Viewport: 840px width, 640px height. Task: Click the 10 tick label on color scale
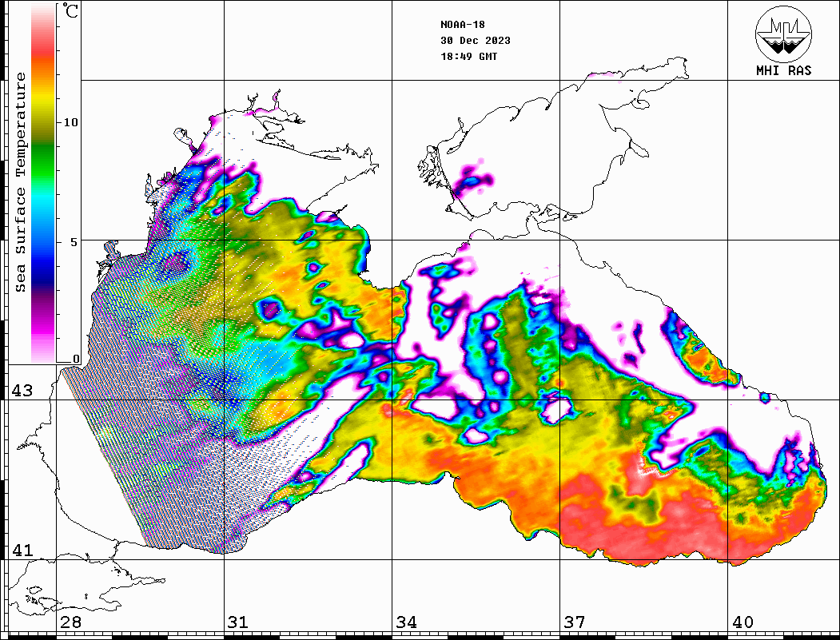pyautogui.click(x=70, y=122)
